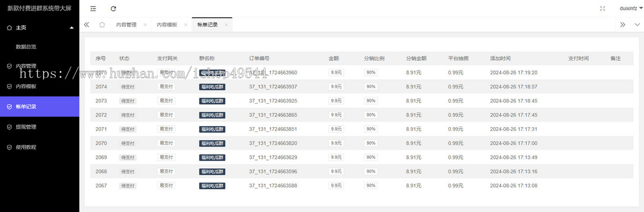This screenshot has height=212, width=644.
Task: Switch to the 内容模板 tab
Action: point(167,25)
